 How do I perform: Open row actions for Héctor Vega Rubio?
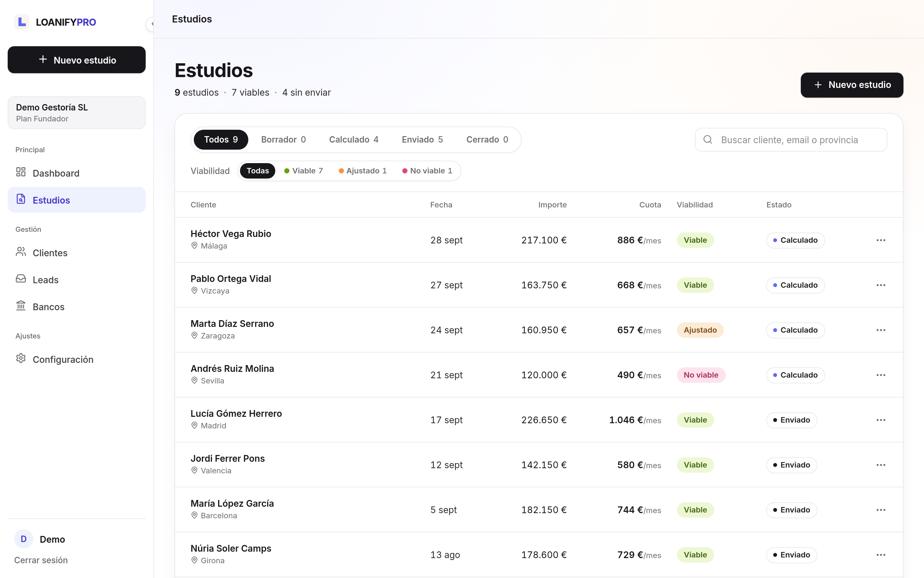tap(880, 240)
